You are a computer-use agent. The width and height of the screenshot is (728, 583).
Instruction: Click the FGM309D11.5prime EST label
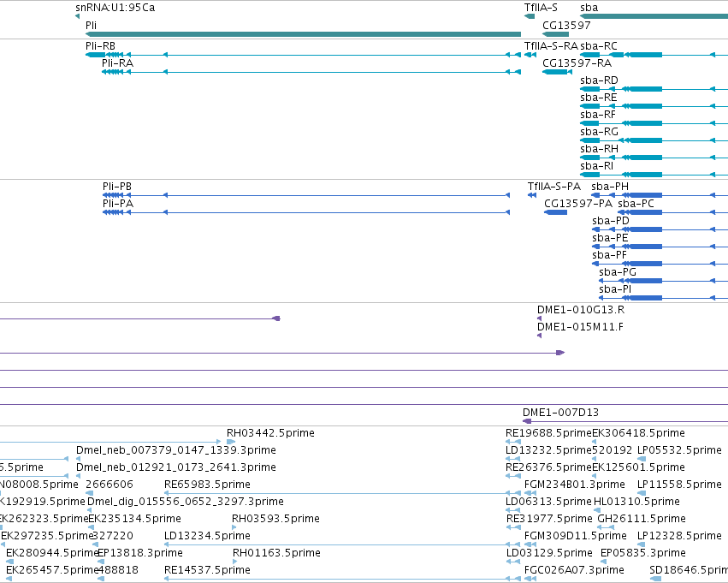coord(576,536)
